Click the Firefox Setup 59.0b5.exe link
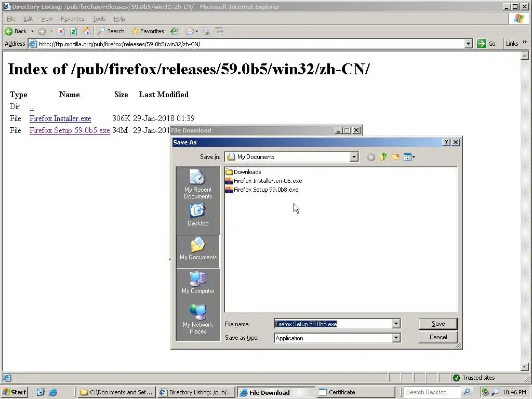532x399 pixels. point(70,130)
